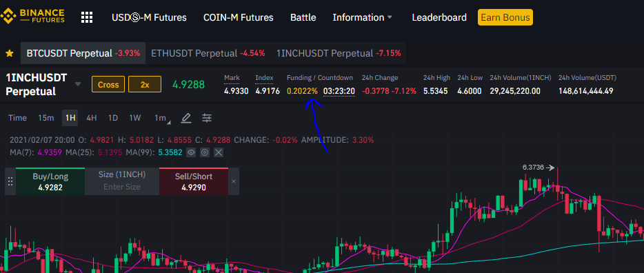This screenshot has width=644, height=273.
Task: Open the Leaderboard page
Action: click(x=439, y=18)
